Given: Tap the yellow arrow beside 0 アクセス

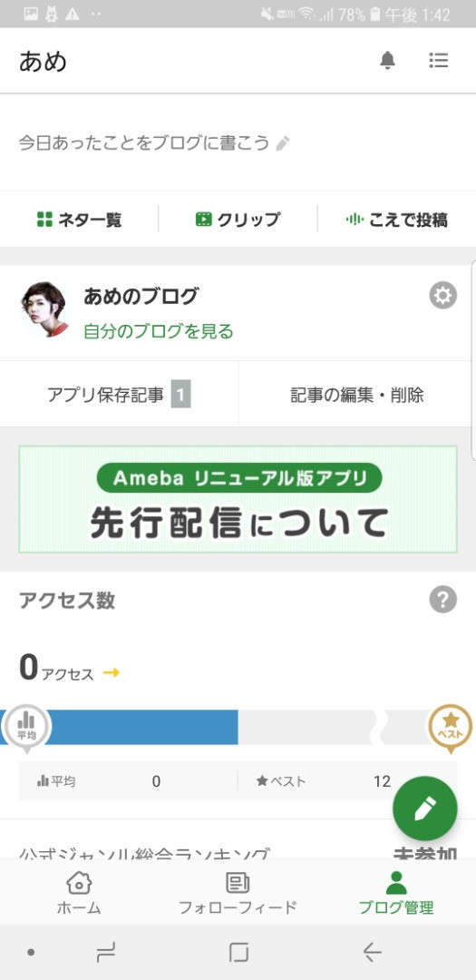Looking at the screenshot, I should tap(112, 673).
